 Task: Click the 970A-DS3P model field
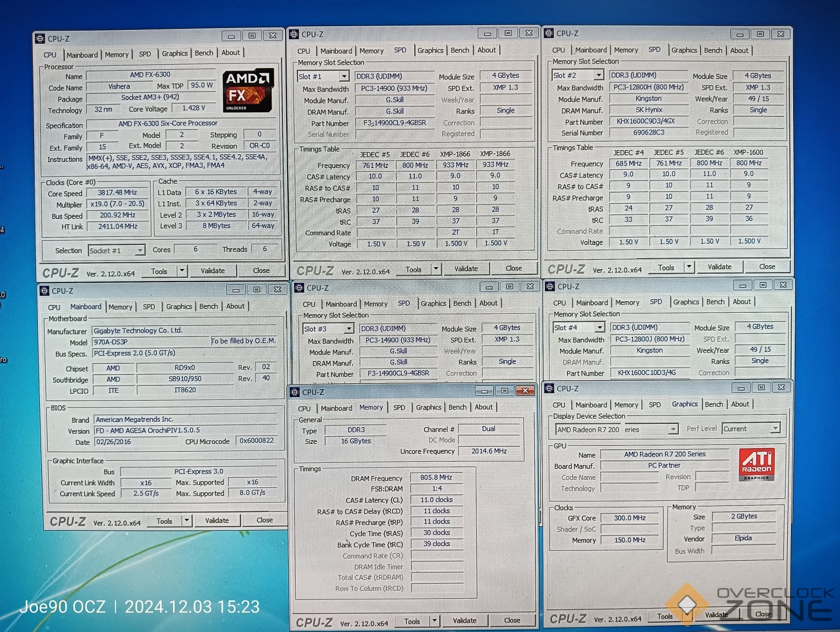click(151, 342)
